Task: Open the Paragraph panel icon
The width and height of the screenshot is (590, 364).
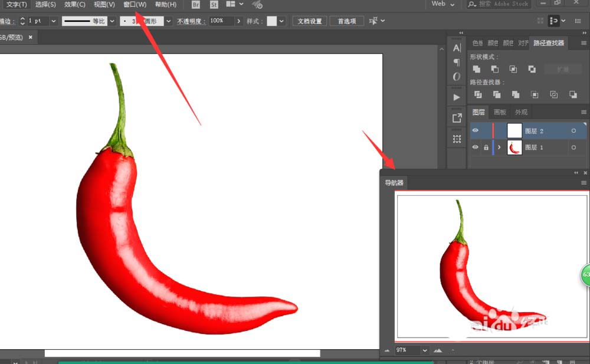Action: (457, 62)
